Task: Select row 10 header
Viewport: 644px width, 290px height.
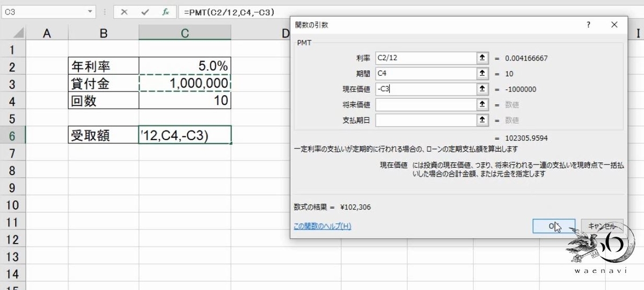Action: [x=13, y=205]
